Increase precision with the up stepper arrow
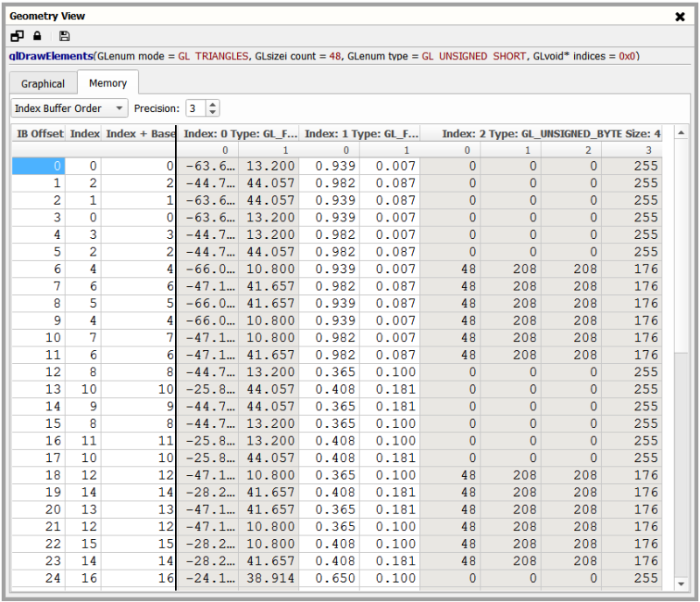 pos(213,104)
